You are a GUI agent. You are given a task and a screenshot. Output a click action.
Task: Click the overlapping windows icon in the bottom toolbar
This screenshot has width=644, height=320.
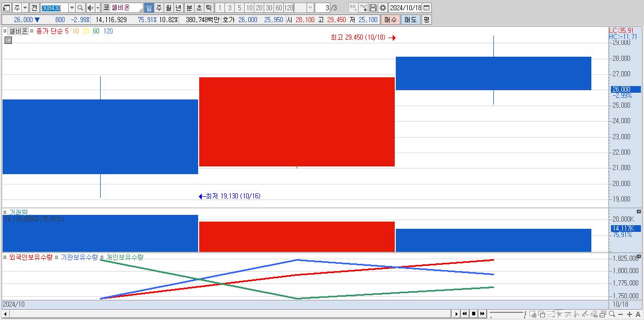click(541, 314)
